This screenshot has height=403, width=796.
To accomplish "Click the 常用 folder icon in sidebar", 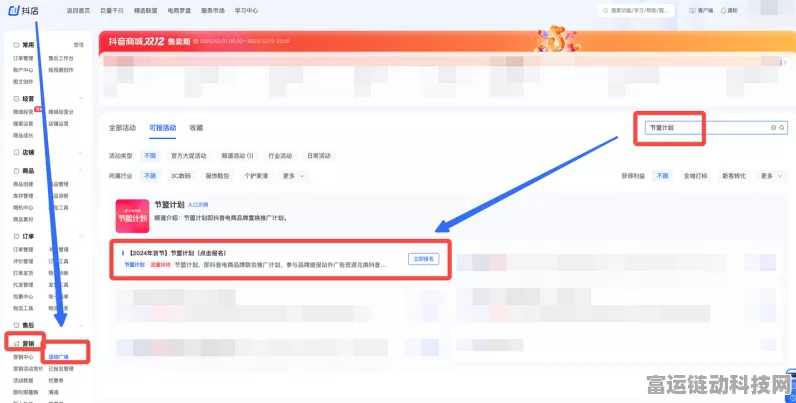I will (16, 45).
